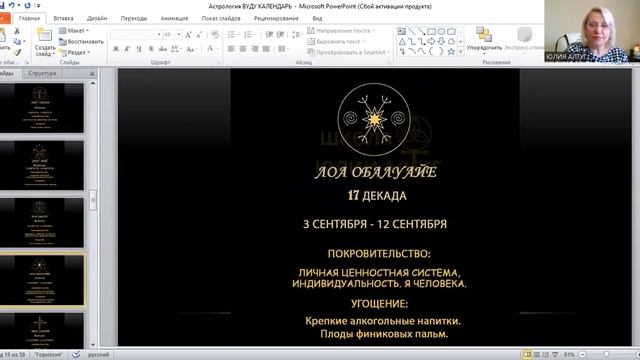Screen dimensions: 640x360
Task: Select the oval shape
Action: 441,31
